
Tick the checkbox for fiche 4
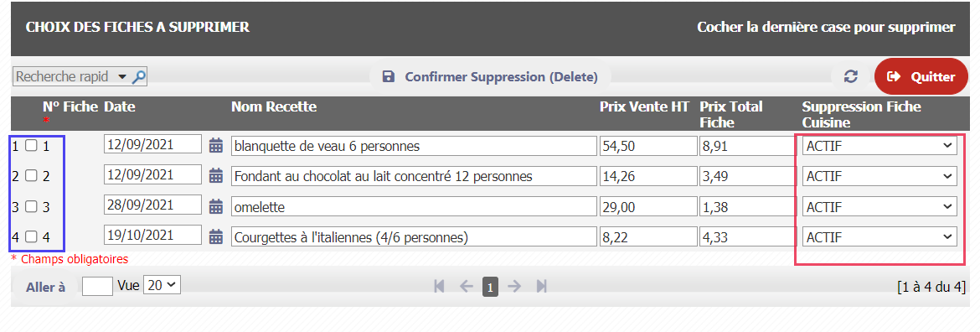click(31, 237)
